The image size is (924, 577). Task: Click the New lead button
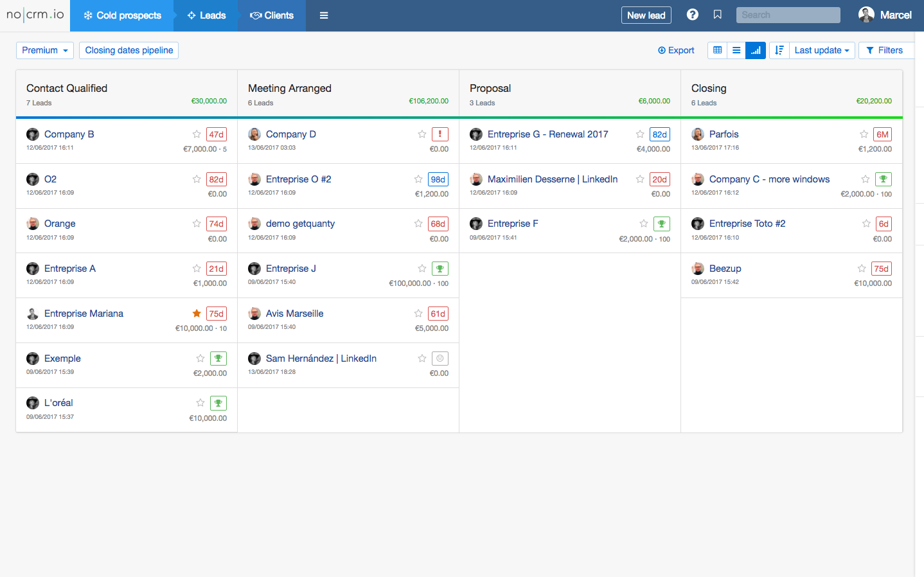tap(646, 15)
